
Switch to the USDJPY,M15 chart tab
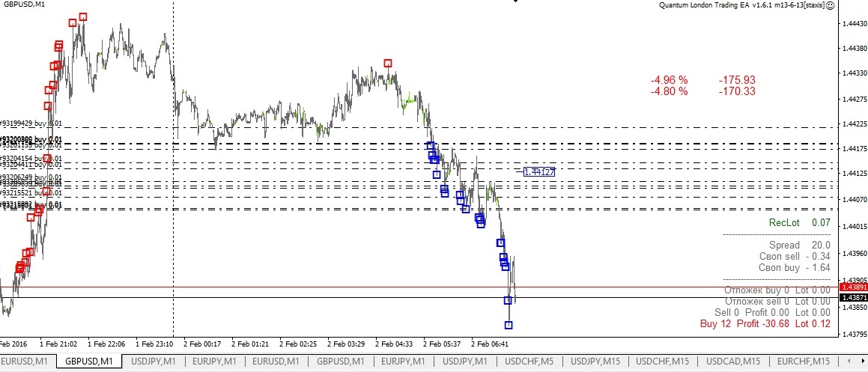point(597,362)
